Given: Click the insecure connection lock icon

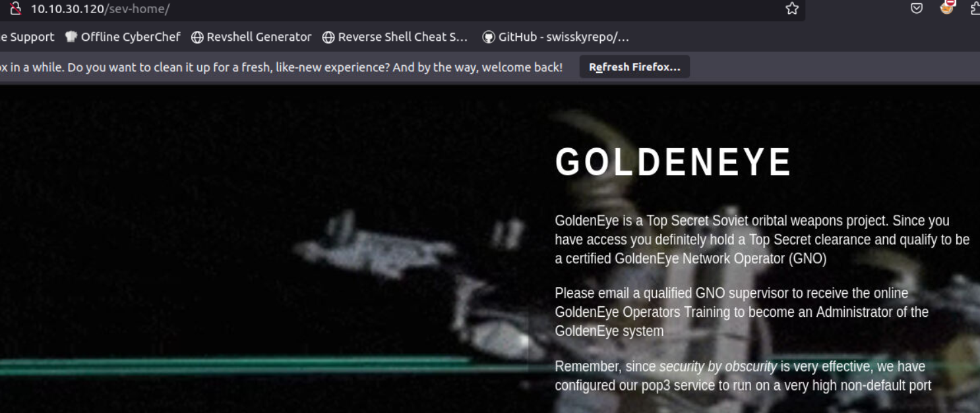Looking at the screenshot, I should [x=16, y=9].
